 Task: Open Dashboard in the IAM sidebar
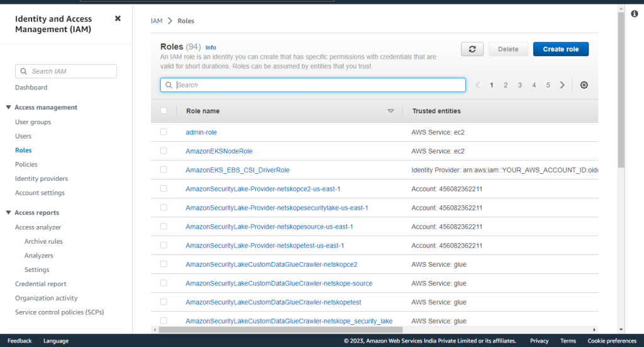coord(31,88)
